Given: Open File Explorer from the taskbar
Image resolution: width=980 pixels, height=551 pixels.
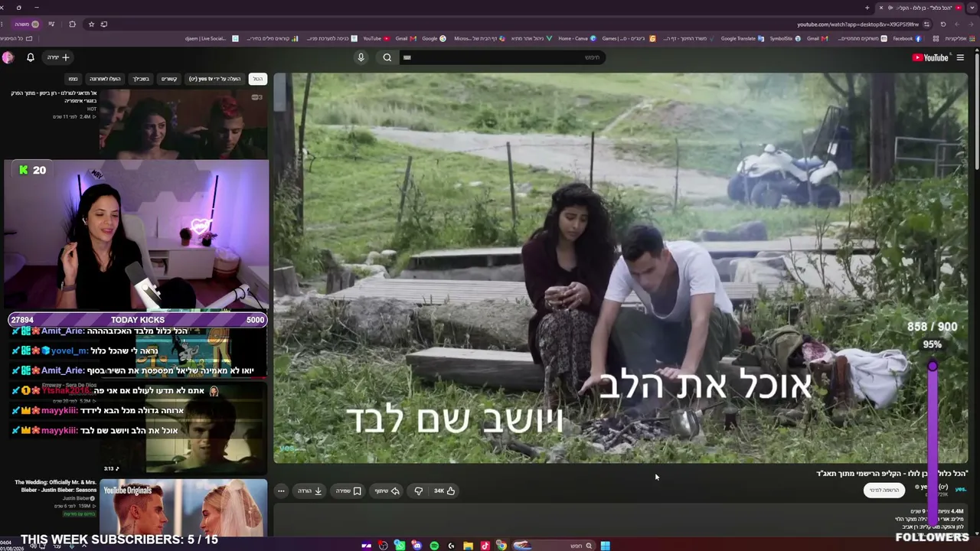Looking at the screenshot, I should [468, 546].
